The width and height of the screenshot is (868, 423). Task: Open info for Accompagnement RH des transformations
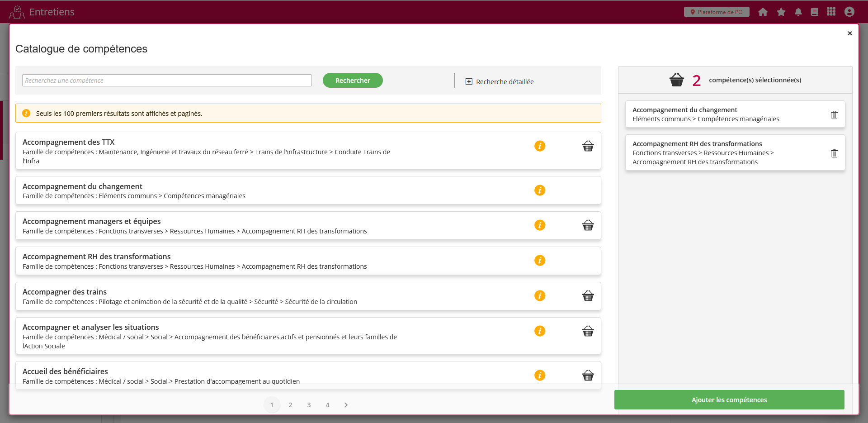tap(540, 261)
